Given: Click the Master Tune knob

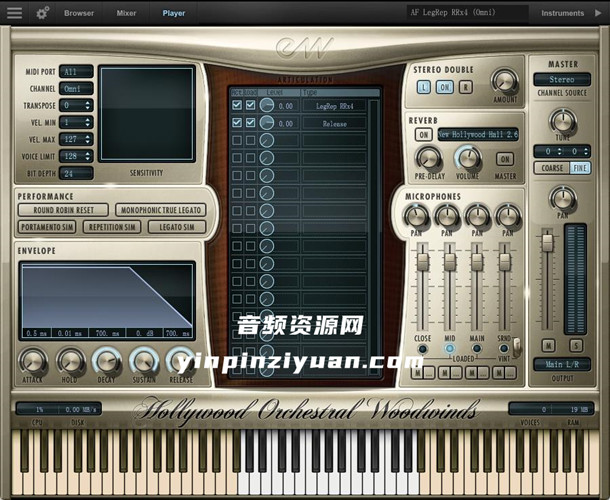Looking at the screenshot, I should [x=563, y=121].
